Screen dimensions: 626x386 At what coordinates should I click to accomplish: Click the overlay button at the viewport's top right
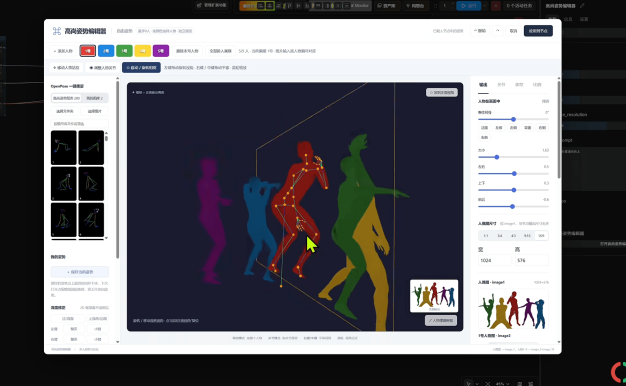coord(442,92)
